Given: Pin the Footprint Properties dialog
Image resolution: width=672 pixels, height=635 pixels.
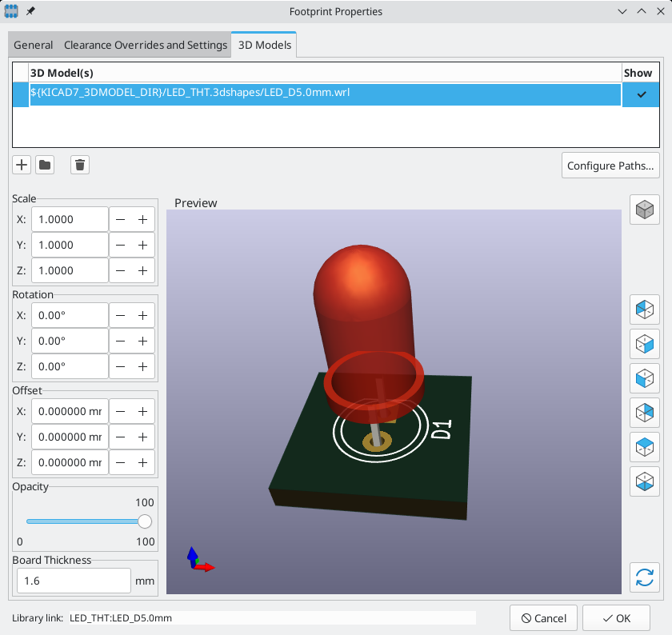Looking at the screenshot, I should pyautogui.click(x=30, y=11).
